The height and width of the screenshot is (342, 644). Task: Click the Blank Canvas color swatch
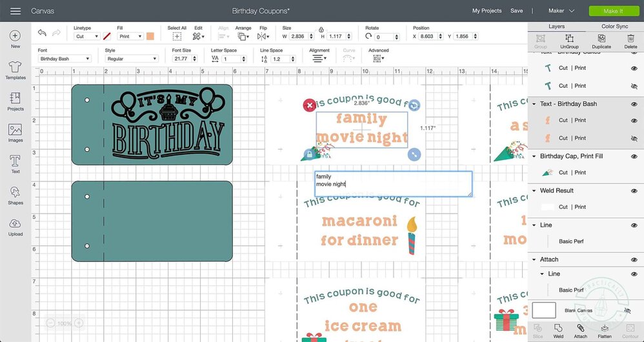pyautogui.click(x=544, y=310)
